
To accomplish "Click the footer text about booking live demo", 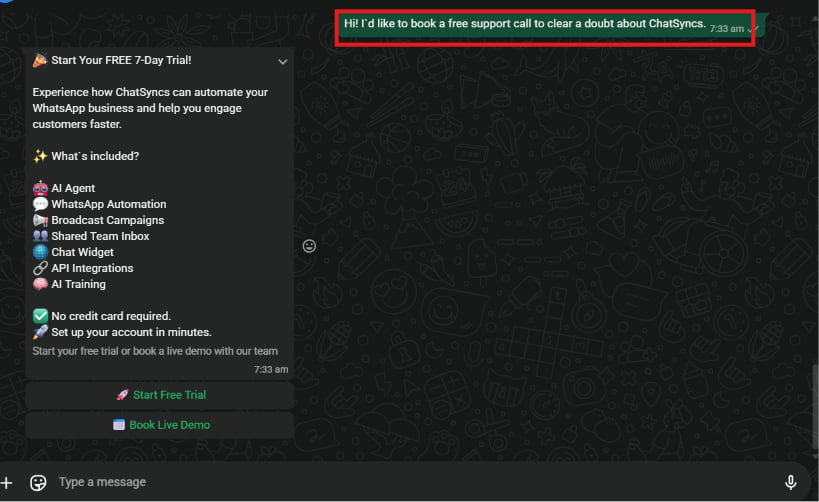I will 155,351.
